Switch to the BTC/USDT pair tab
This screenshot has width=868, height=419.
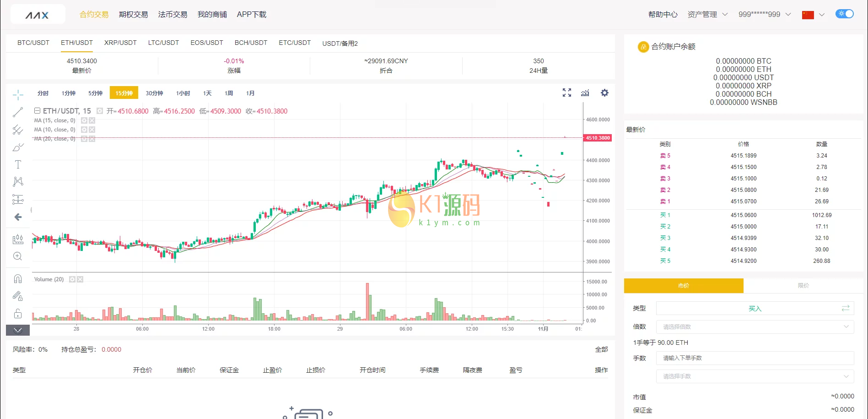pyautogui.click(x=33, y=43)
